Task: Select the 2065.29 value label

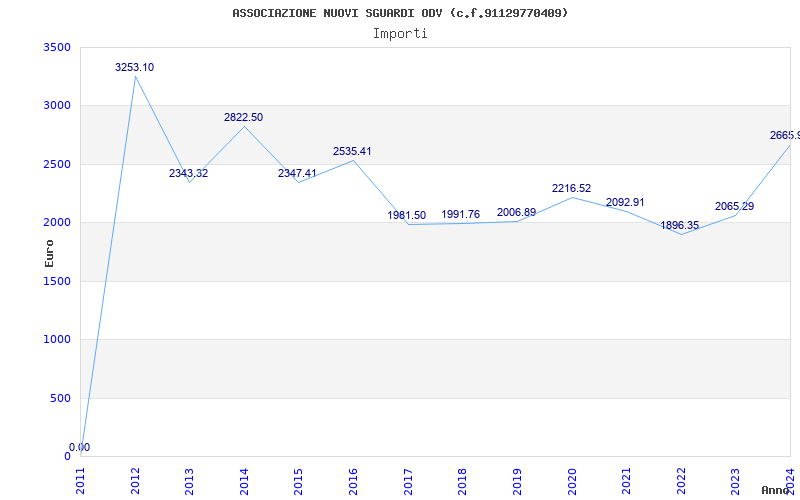Action: [734, 207]
